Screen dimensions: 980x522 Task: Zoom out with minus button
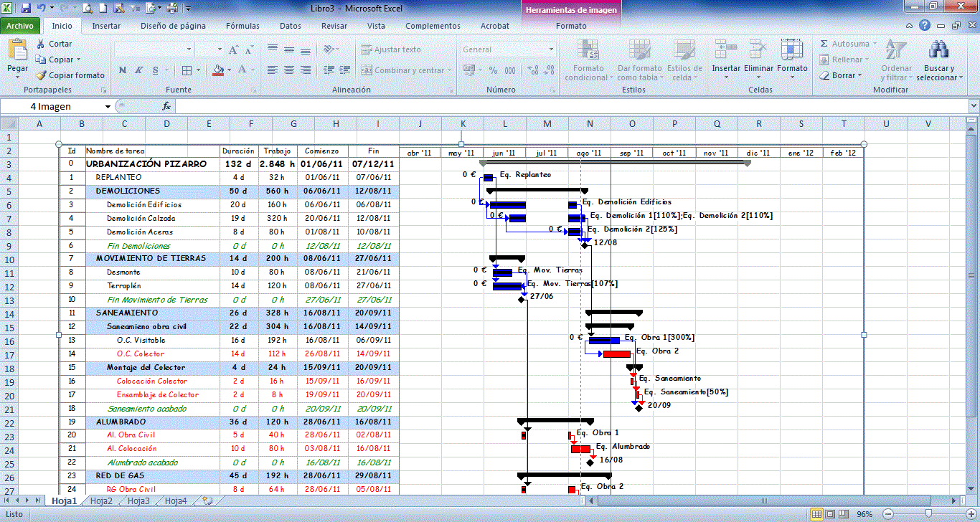click(887, 514)
